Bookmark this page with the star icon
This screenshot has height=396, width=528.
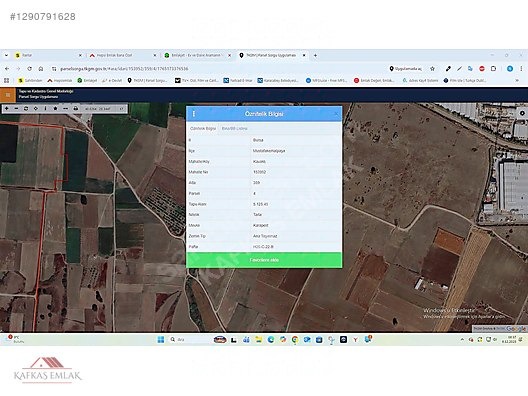pos(432,69)
